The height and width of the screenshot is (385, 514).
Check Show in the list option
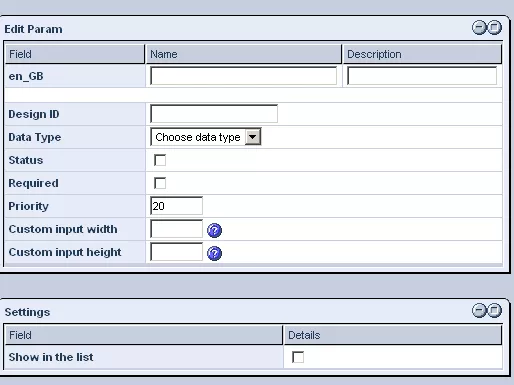[298, 357]
